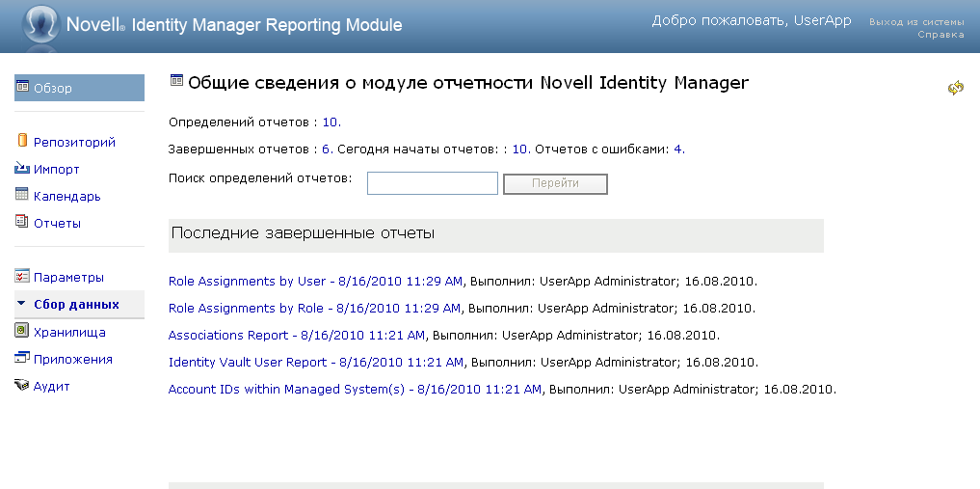
Task: Click the reports with errors count 4
Action: tap(677, 149)
